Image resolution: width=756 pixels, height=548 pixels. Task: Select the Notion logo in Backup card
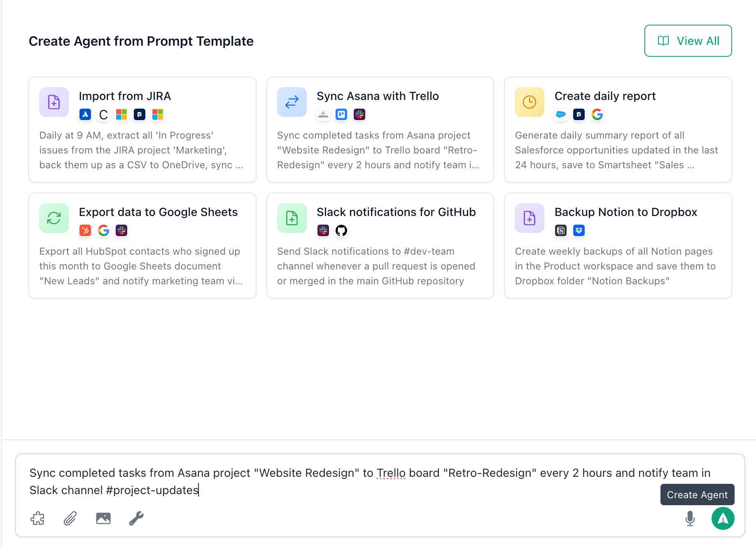(x=561, y=230)
